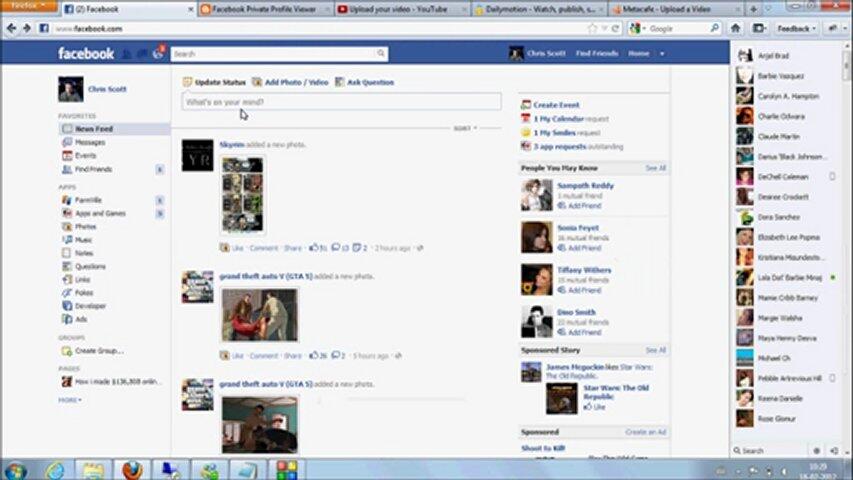Switch to Facebook Private Profile Viewer tab
This screenshot has height=480, width=853.
point(265,9)
